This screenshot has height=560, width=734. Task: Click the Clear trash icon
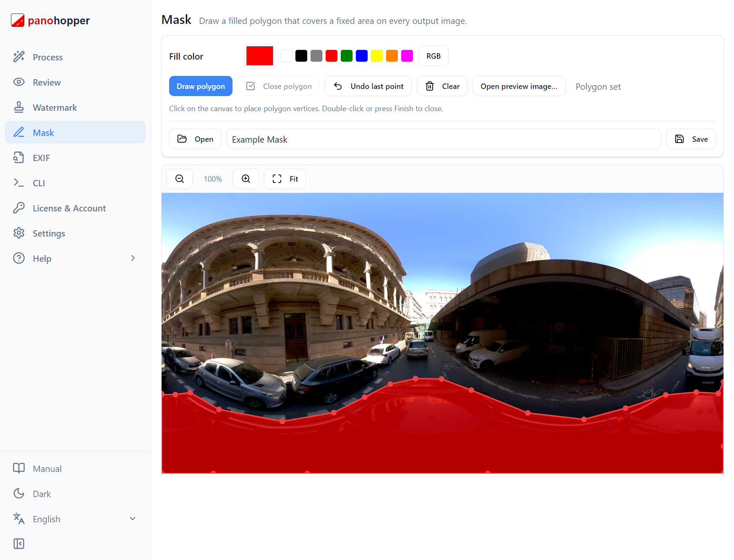430,86
